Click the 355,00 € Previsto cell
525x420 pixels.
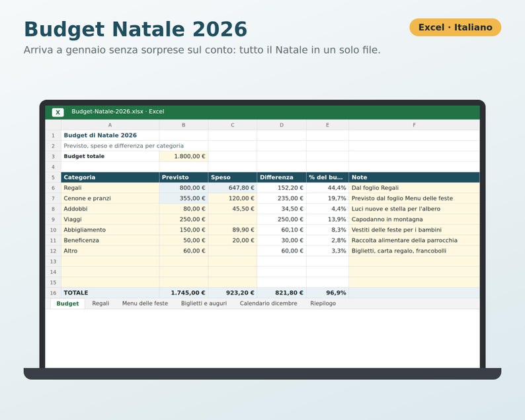coord(183,198)
